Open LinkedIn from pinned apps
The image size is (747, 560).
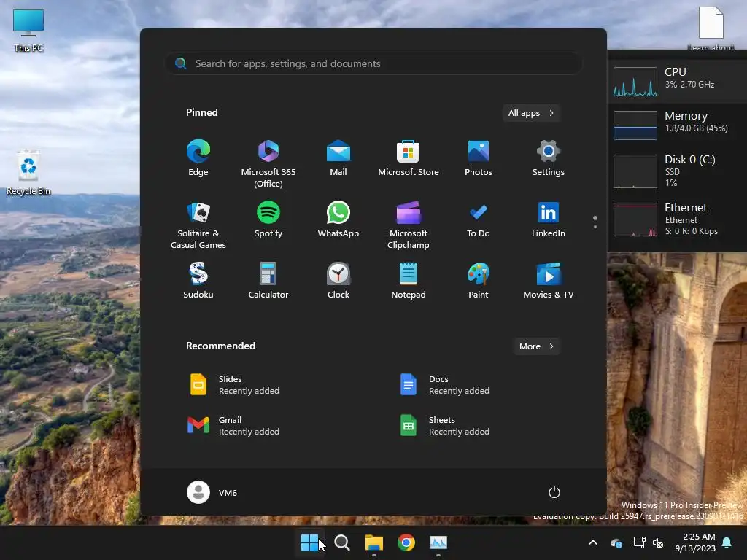coord(549,220)
